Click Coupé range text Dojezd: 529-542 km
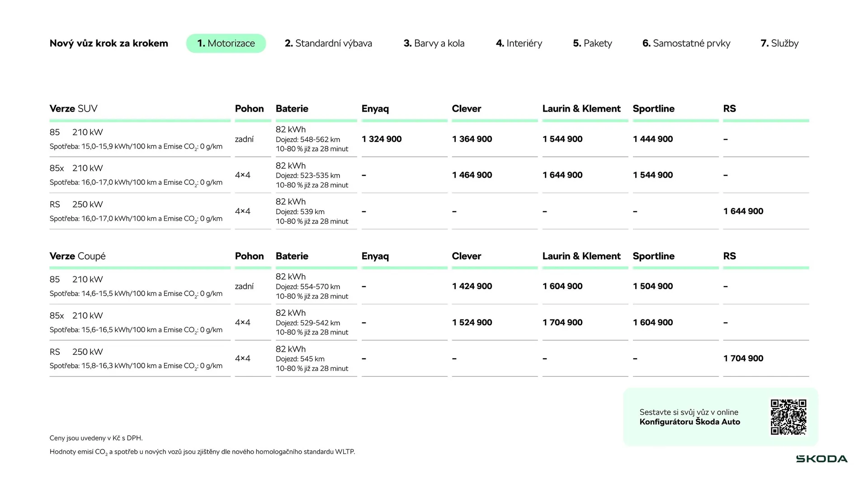Screen dimensions: 868x488 (x=308, y=323)
